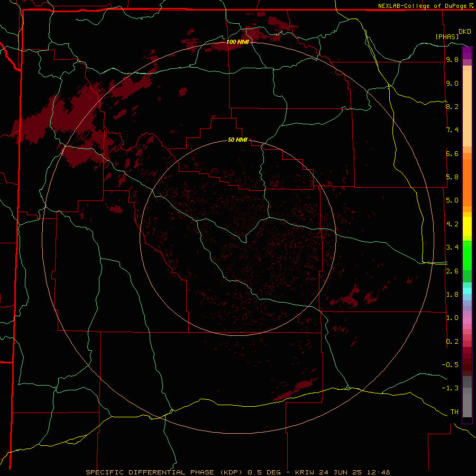Click the light peach band of the color bar
Screen dimensions: 476x476
coord(467,108)
